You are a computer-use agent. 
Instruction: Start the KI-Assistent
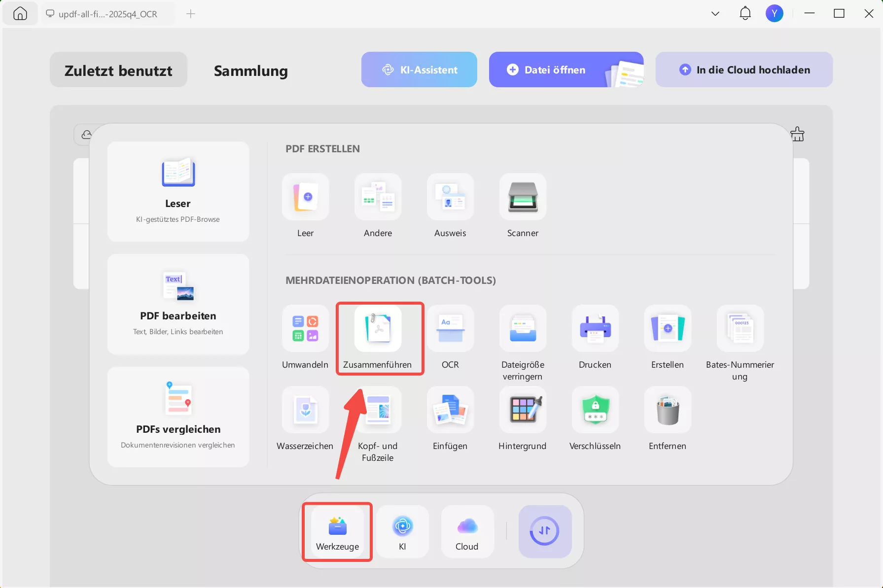click(x=419, y=69)
